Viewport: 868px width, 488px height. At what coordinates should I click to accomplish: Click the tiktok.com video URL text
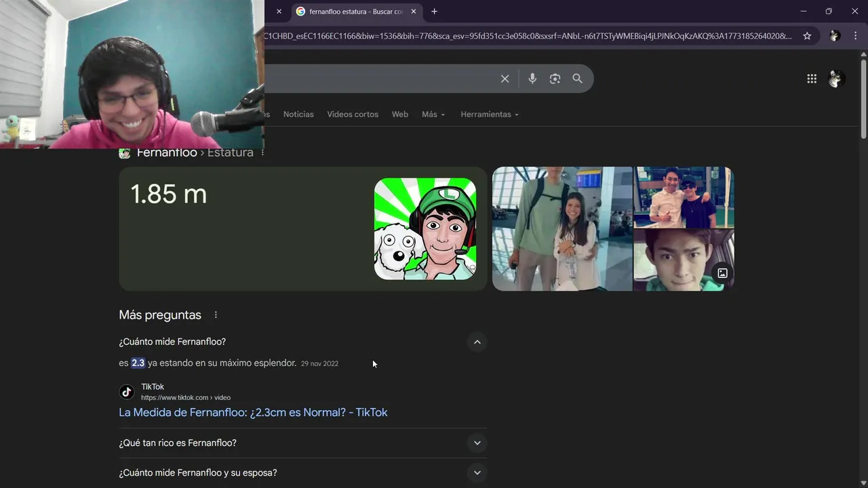click(186, 398)
